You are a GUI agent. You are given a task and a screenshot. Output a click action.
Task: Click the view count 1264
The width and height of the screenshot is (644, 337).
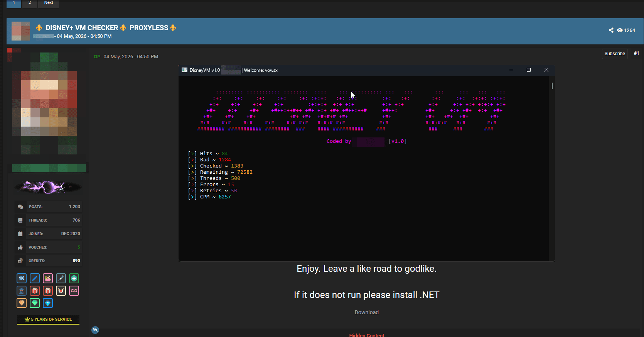click(630, 30)
